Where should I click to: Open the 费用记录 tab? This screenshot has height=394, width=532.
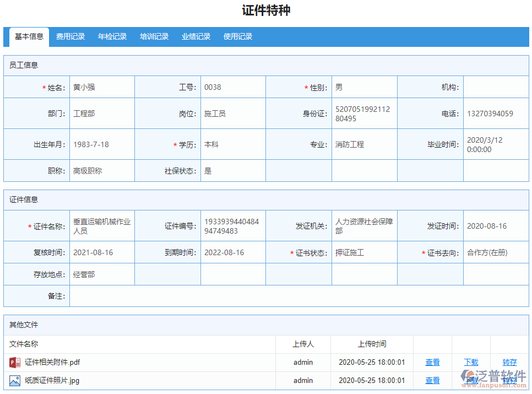[70, 37]
